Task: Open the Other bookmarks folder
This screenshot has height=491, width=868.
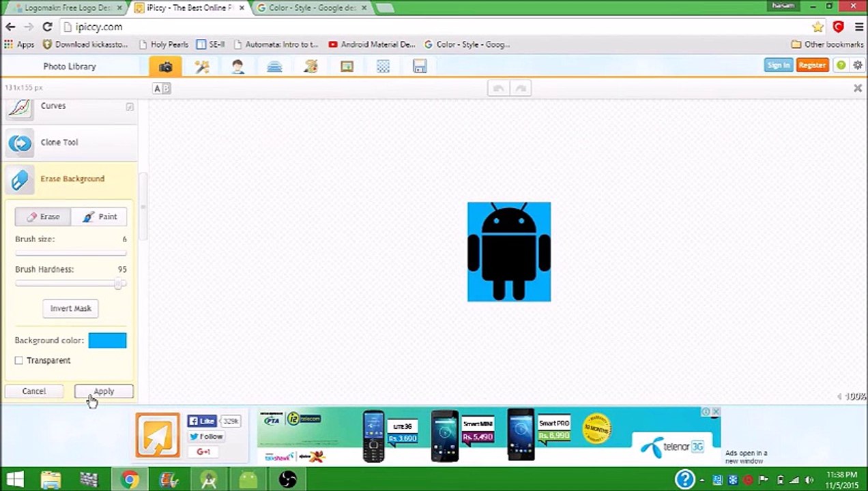Action: pyautogui.click(x=828, y=44)
